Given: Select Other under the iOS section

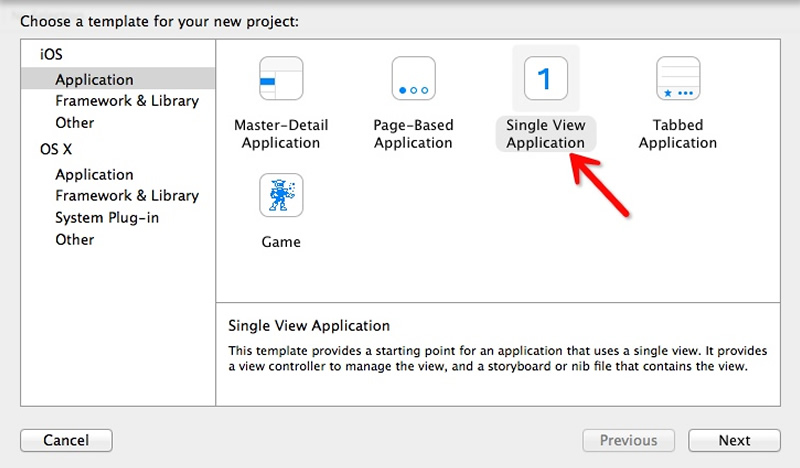Looking at the screenshot, I should point(75,123).
